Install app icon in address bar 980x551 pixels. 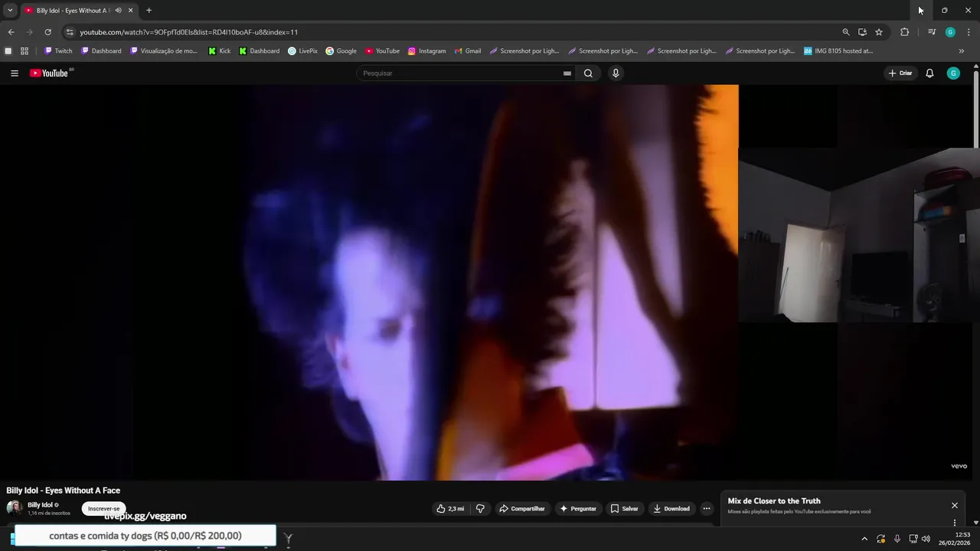tap(862, 32)
